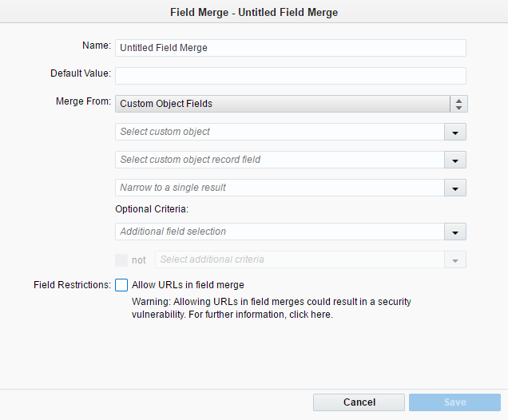
Task: Click the Select additional criteria field
Action: pyautogui.click(x=300, y=260)
